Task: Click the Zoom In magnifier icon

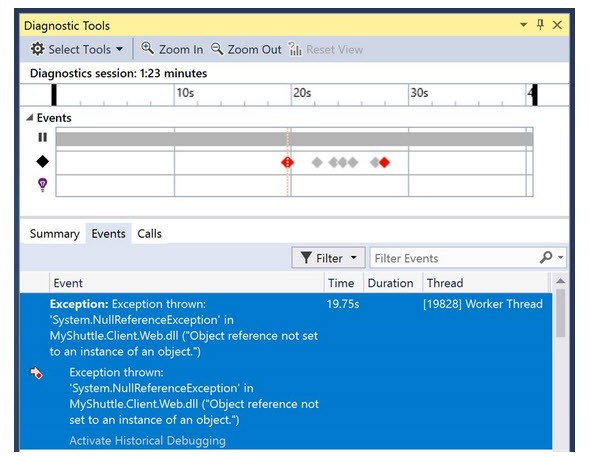Action: point(147,48)
